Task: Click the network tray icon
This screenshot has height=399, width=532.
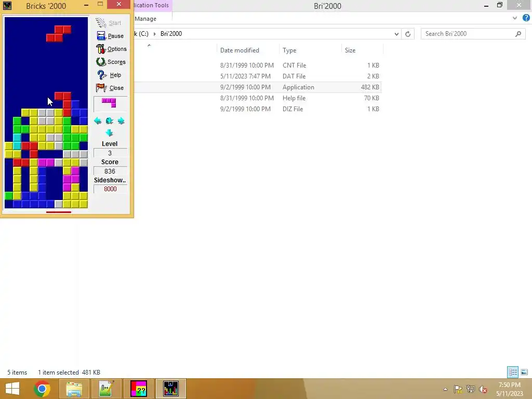Action: (x=471, y=389)
